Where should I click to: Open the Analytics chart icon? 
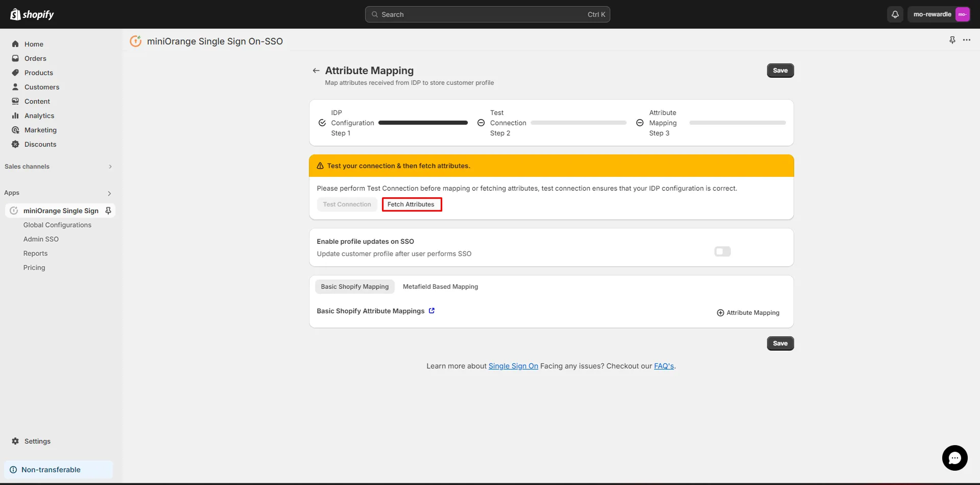15,116
